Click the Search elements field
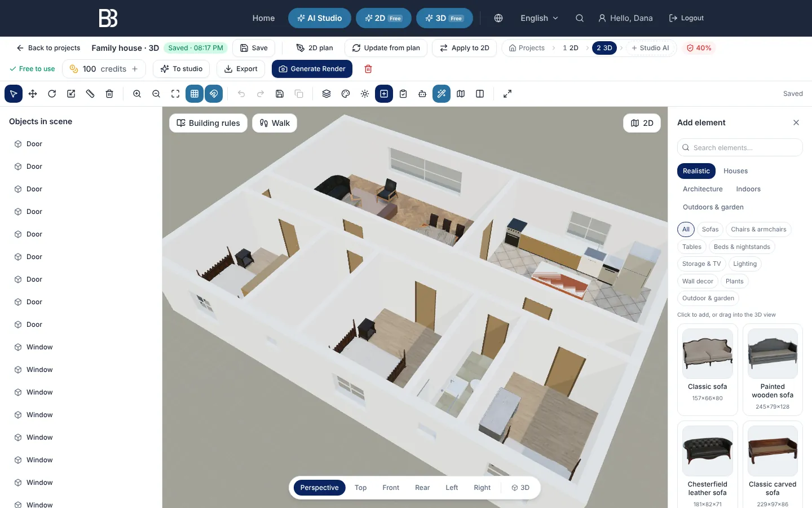The width and height of the screenshot is (812, 508). (740, 147)
